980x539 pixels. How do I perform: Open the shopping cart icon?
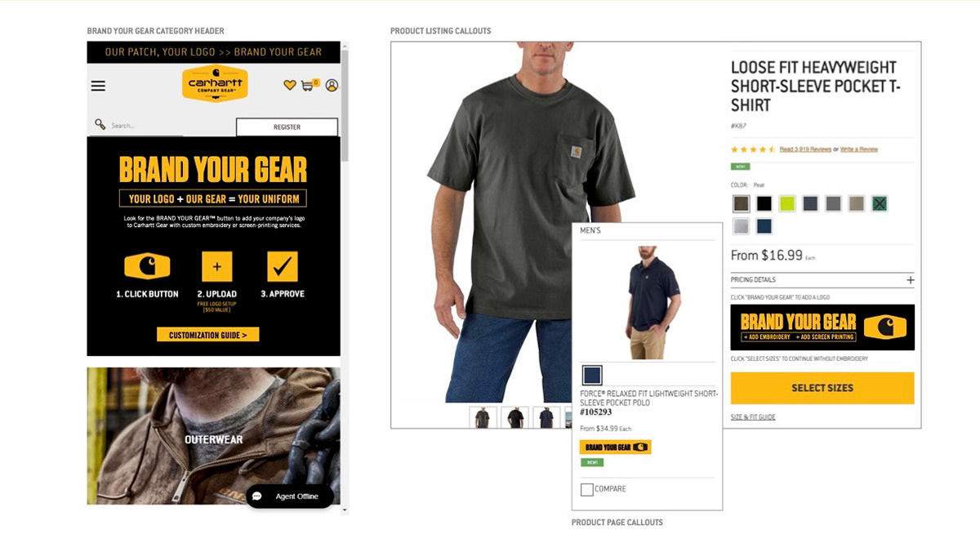tap(310, 85)
